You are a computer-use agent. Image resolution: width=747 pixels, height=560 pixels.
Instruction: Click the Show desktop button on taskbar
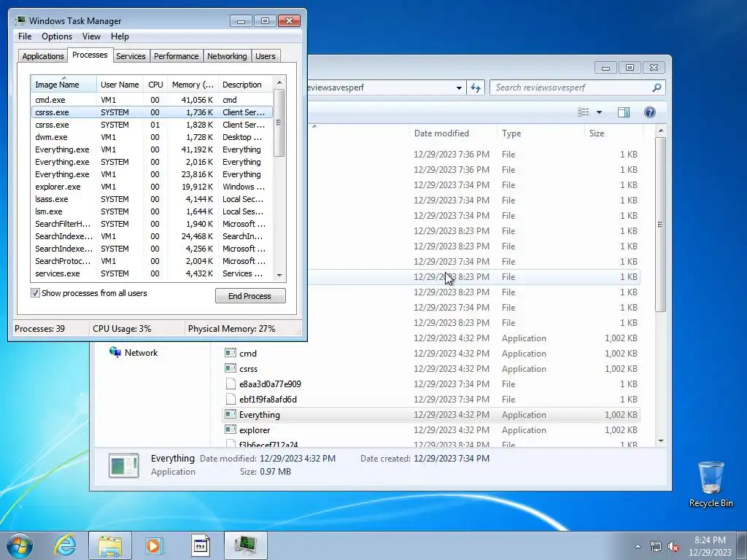point(742,545)
